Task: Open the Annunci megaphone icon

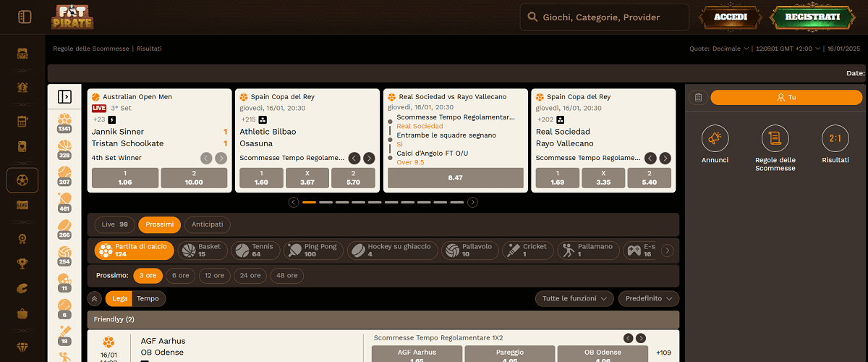Action: tap(715, 138)
